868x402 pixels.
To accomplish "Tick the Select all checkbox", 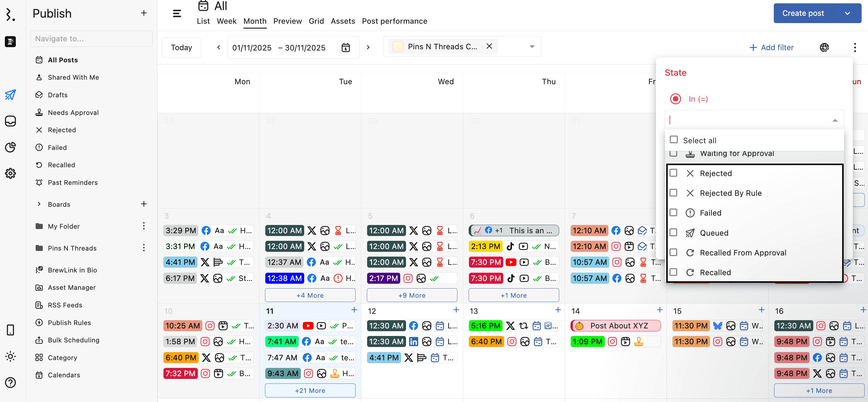I will pos(673,140).
